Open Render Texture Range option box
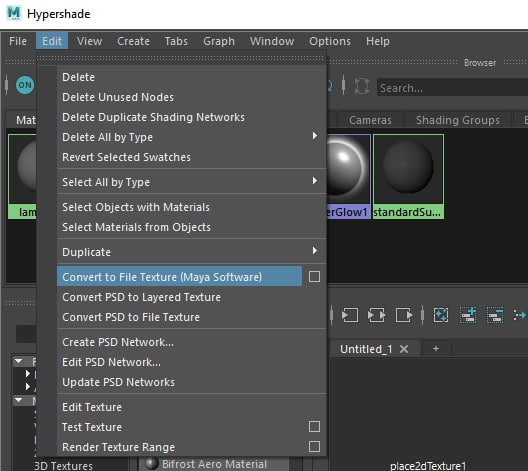Viewport: 528px width, 471px height. (314, 447)
